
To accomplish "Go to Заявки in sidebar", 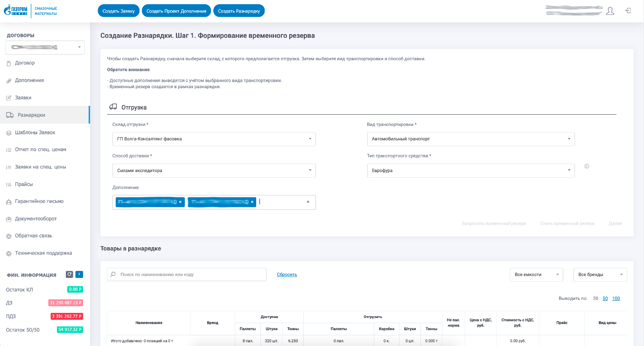I will click(23, 98).
